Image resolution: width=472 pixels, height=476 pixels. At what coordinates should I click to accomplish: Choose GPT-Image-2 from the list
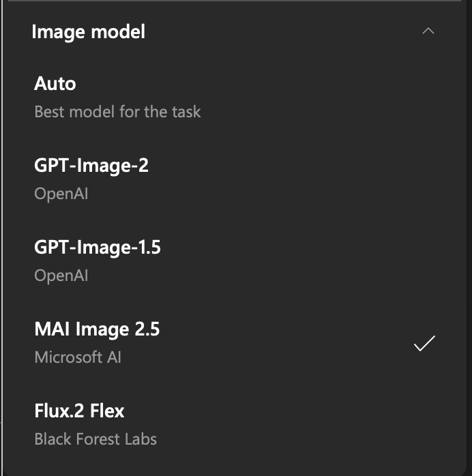pos(235,179)
